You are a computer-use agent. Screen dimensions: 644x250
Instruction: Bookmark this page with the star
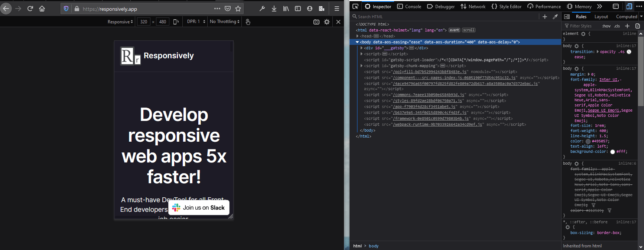[x=238, y=9]
